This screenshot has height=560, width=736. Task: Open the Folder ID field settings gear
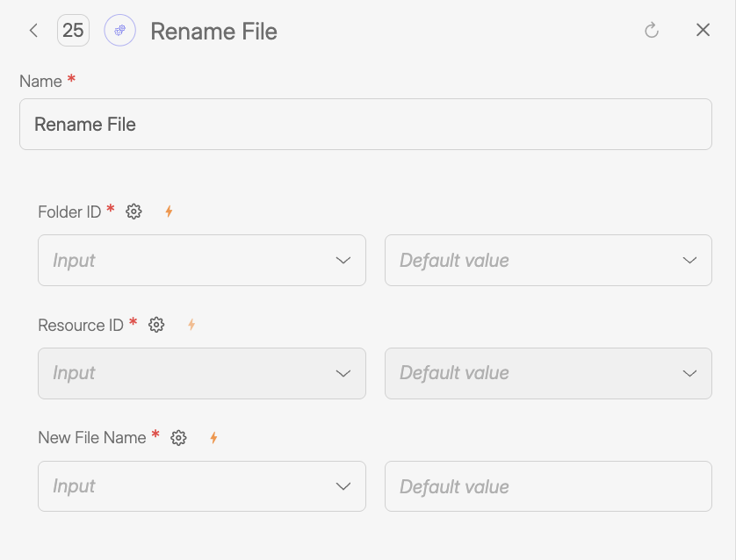click(133, 212)
